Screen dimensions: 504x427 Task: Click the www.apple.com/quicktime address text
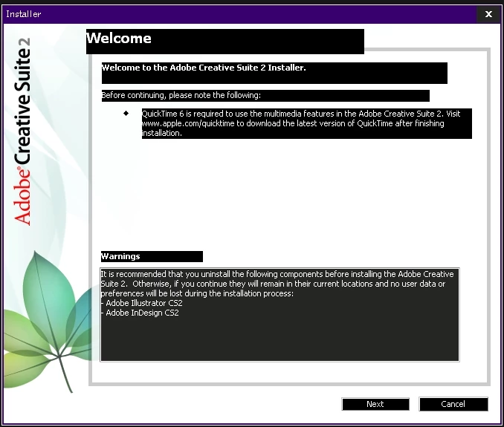point(188,123)
